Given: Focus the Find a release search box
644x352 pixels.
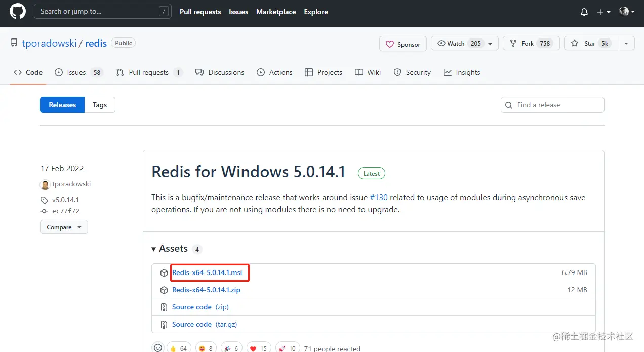Looking at the screenshot, I should (552, 105).
